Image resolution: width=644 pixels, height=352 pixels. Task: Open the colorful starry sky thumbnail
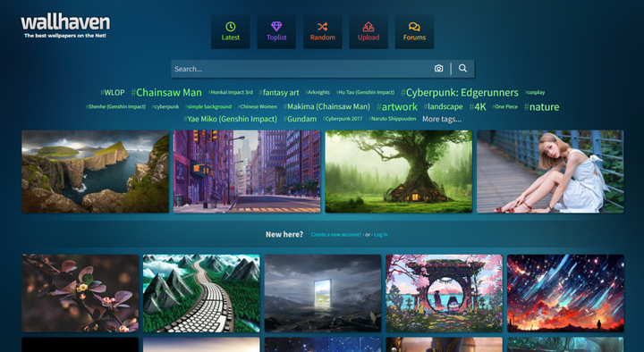(565, 293)
